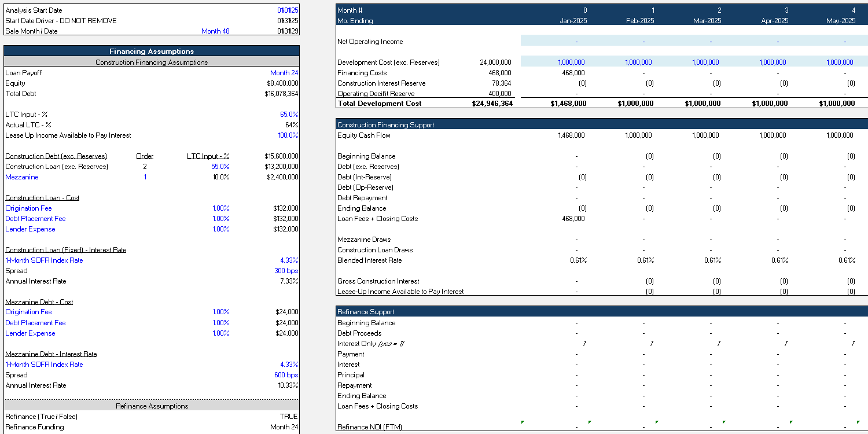Select the 10.33% Annual Interest Rate value
Image resolution: width=868 pixels, height=434 pixels.
coord(288,385)
